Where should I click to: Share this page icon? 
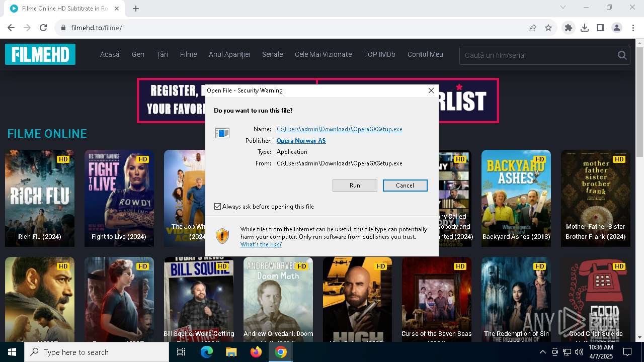pos(532,28)
